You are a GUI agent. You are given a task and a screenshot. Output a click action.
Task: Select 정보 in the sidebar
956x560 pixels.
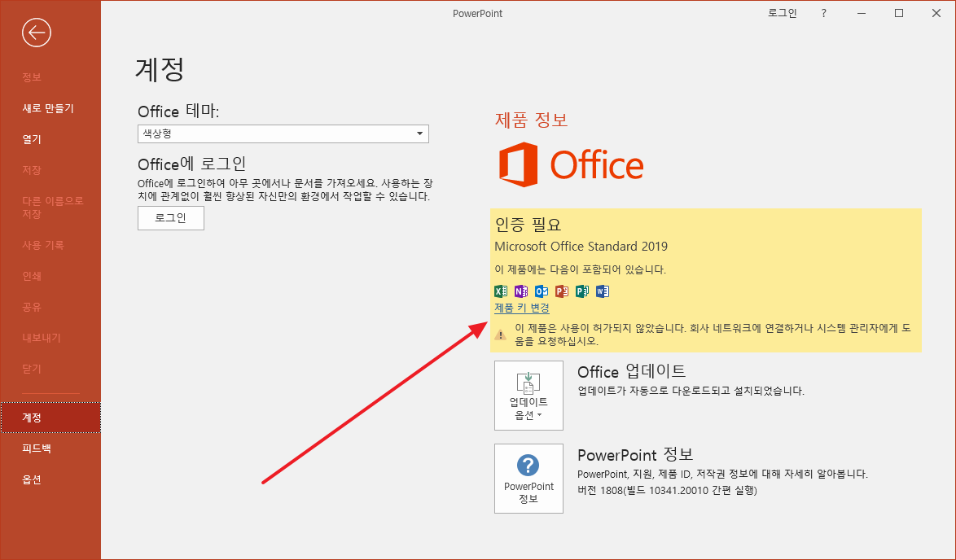click(x=32, y=77)
